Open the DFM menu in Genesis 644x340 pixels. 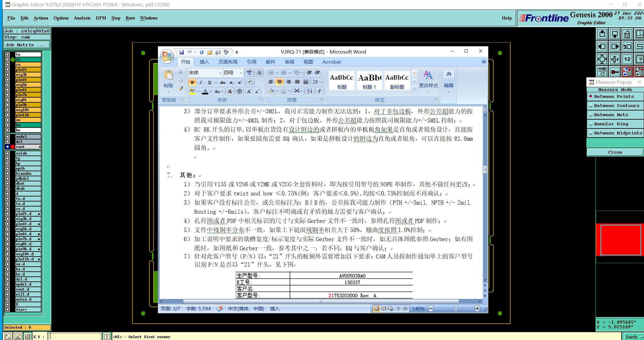(101, 18)
